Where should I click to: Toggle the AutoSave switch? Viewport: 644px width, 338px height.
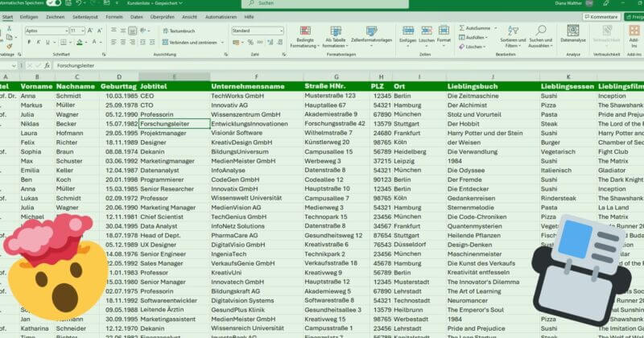pyautogui.click(x=53, y=3)
